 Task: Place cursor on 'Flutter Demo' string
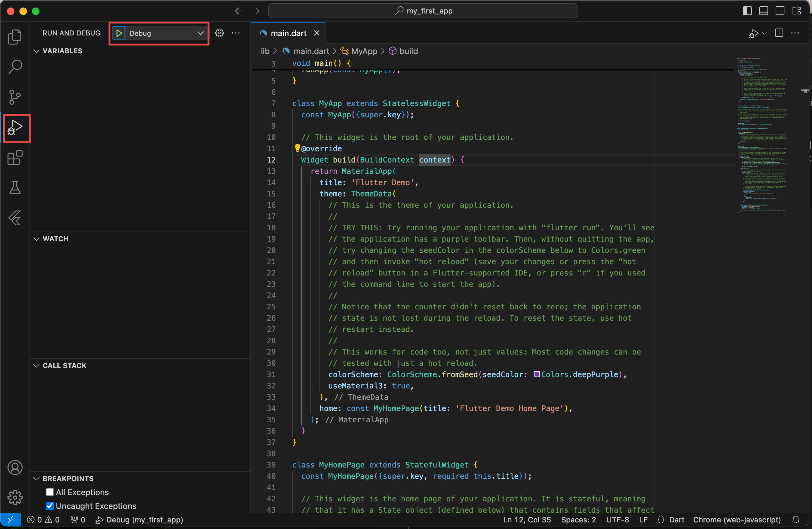click(x=382, y=182)
